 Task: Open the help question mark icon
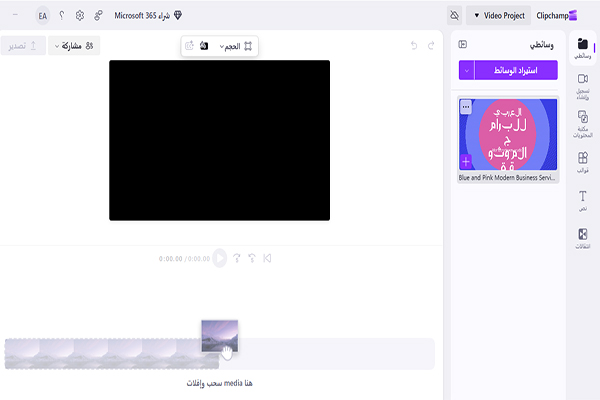click(x=62, y=16)
